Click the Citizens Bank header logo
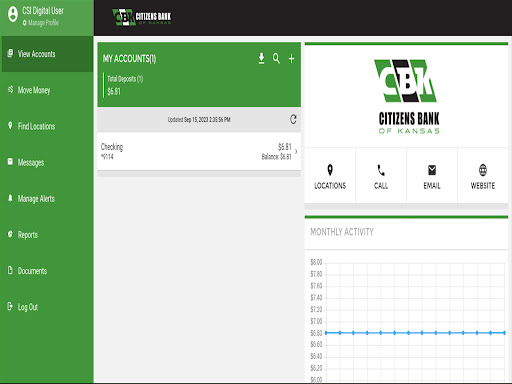Viewport: 512px width, 384px height. point(142,17)
